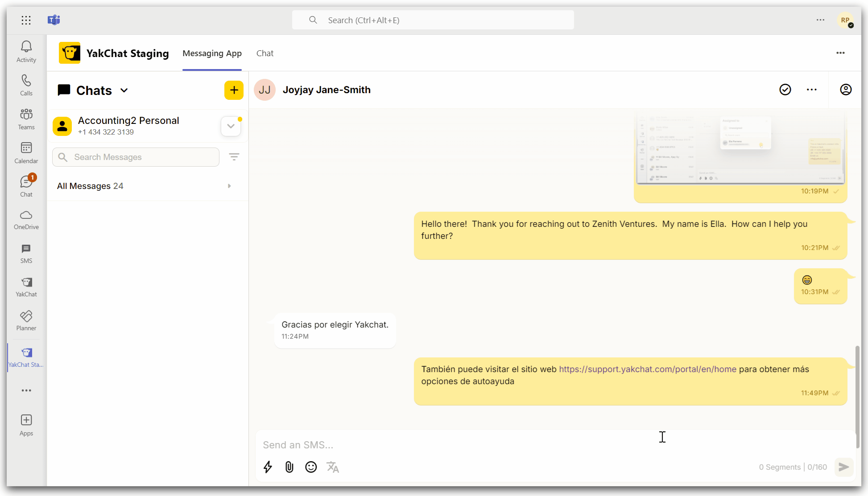Viewport: 868px width, 496px height.
Task: Select YakChat Staging app in the sidebar
Action: 26,357
